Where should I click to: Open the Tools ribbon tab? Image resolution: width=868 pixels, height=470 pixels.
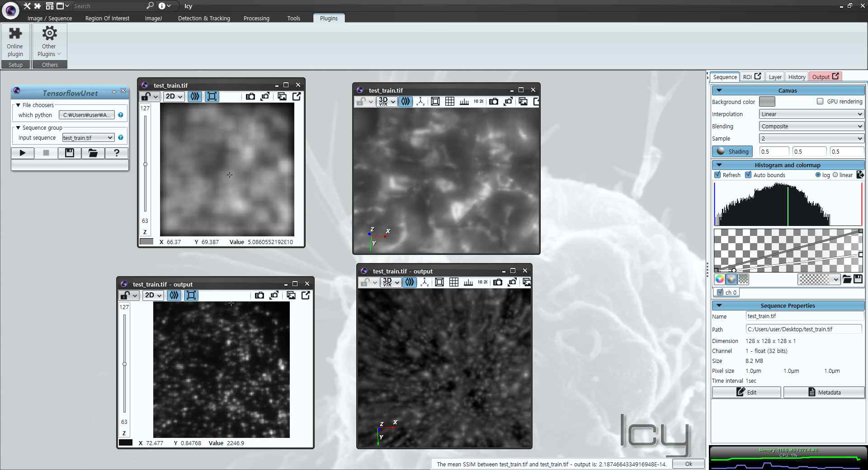pos(293,19)
